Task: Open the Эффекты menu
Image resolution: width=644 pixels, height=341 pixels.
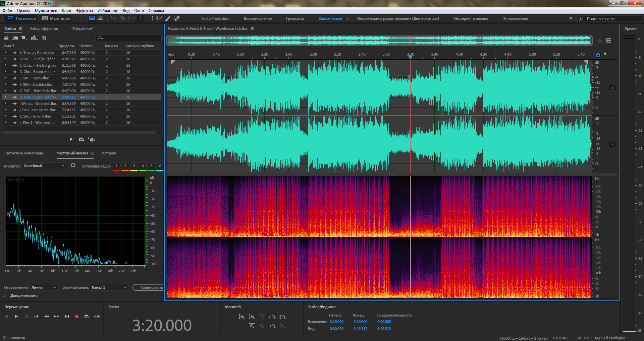Action: point(84,11)
